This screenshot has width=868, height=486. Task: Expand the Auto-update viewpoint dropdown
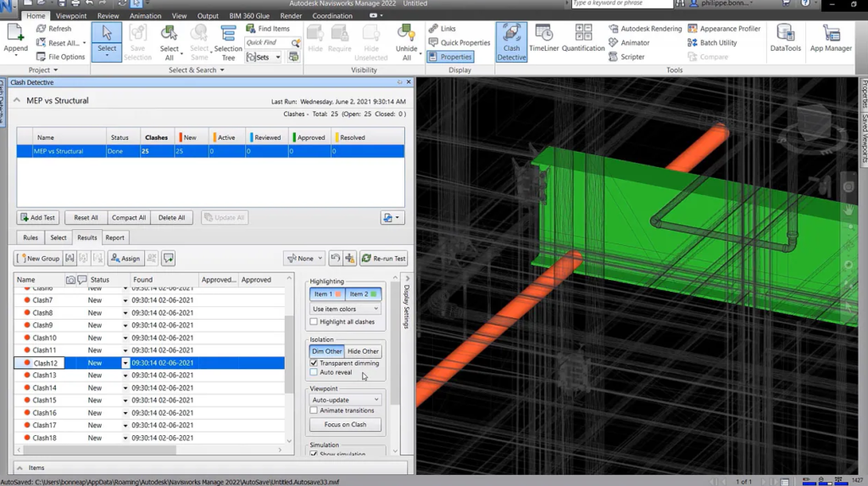(345, 399)
